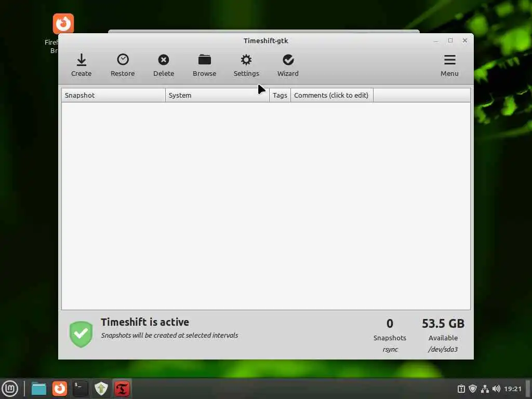Viewport: 532px width, 399px height.
Task: Click the Create snapshot toolbar icon
Action: pos(81,65)
